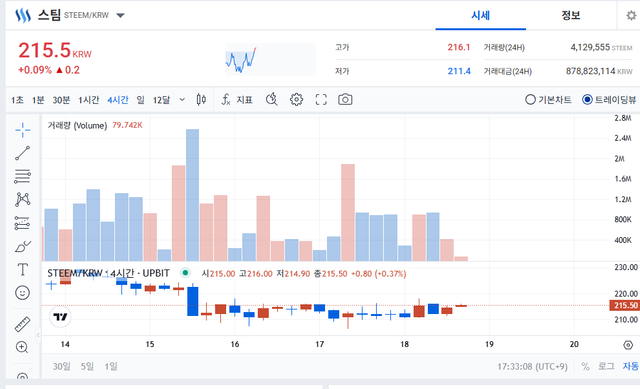
Task: Click the large blue candlestick on day 15
Action: coord(193,301)
